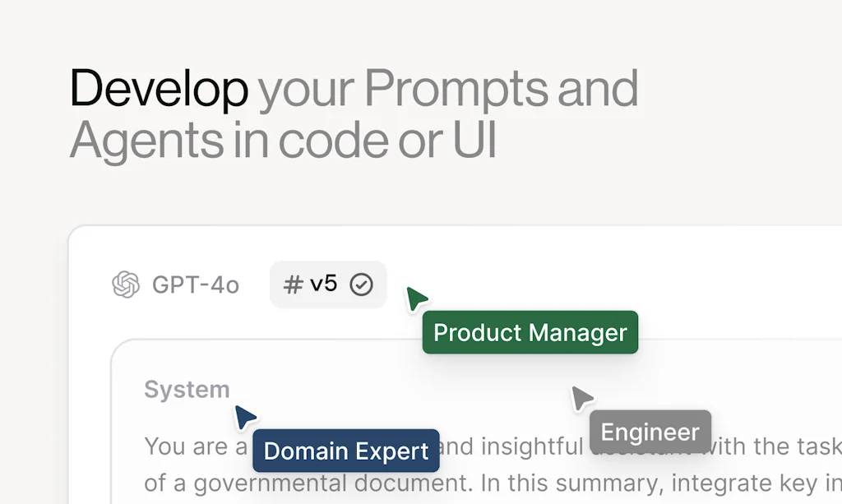Click the word Develop in heading
The image size is (842, 504).
[x=159, y=88]
